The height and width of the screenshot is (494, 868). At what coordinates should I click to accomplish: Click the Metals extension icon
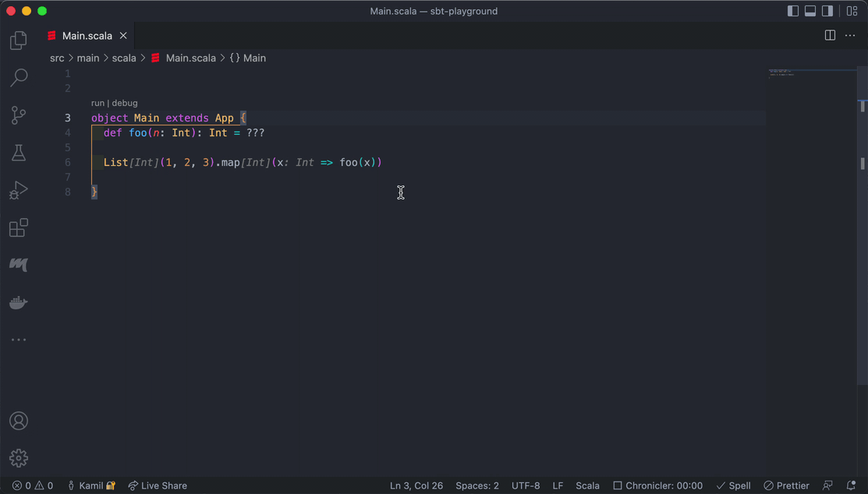(x=18, y=264)
